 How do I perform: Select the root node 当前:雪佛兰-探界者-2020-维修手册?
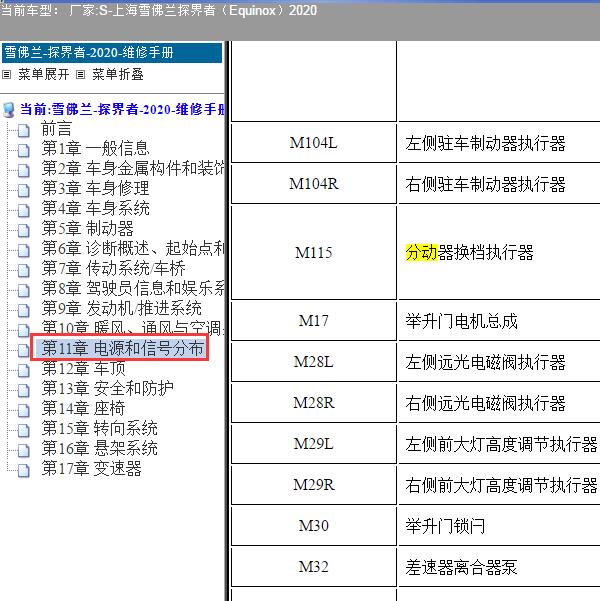point(122,110)
